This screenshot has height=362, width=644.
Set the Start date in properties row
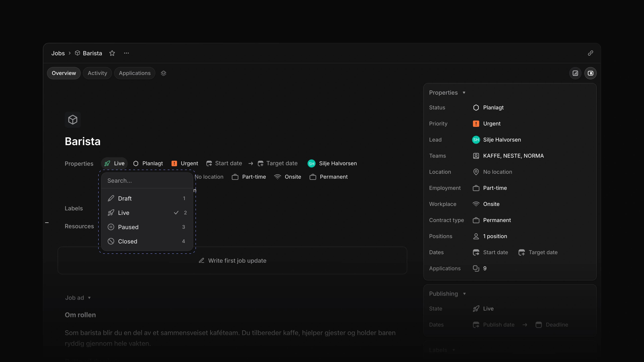click(x=224, y=163)
